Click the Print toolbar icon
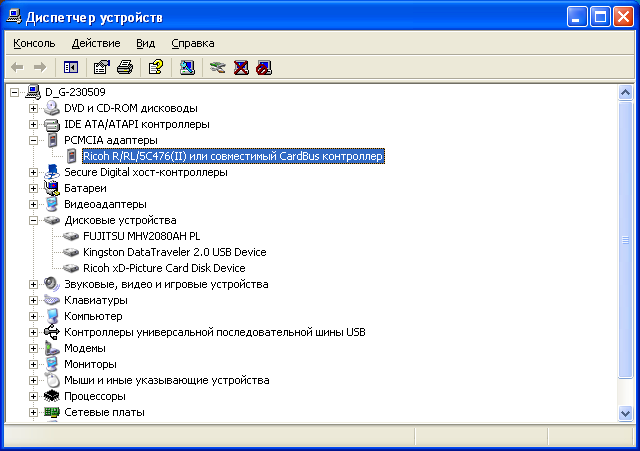 point(124,67)
